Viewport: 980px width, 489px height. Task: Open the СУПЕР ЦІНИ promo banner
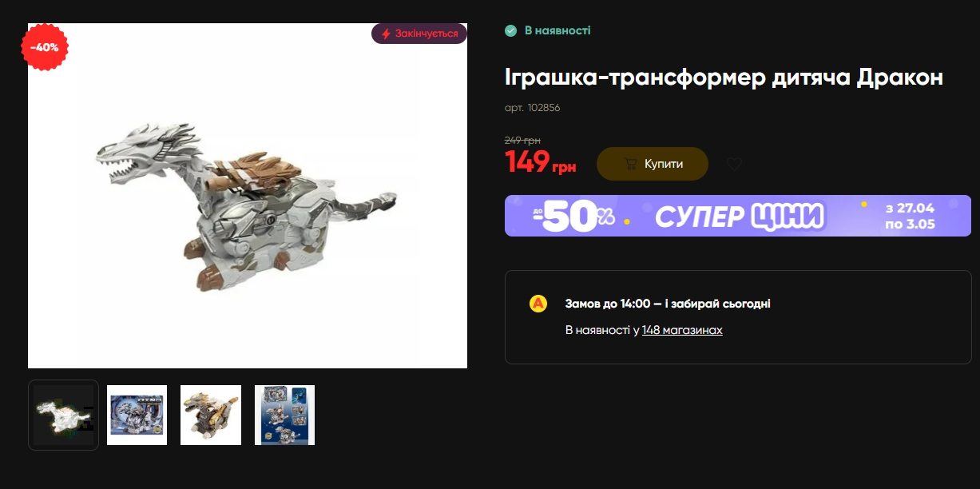point(738,216)
